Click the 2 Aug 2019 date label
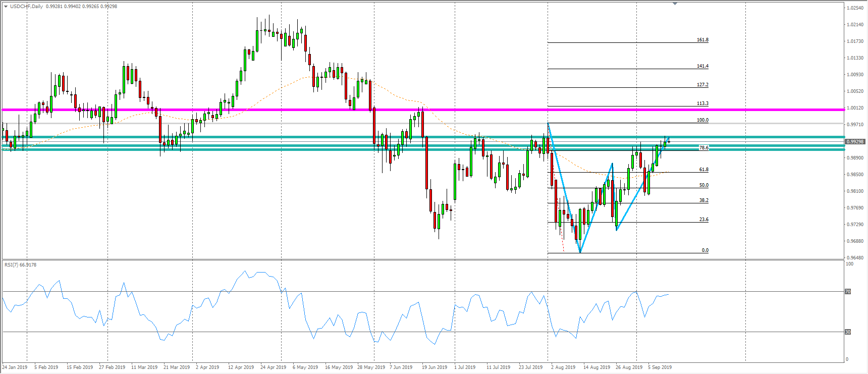 pos(563,367)
